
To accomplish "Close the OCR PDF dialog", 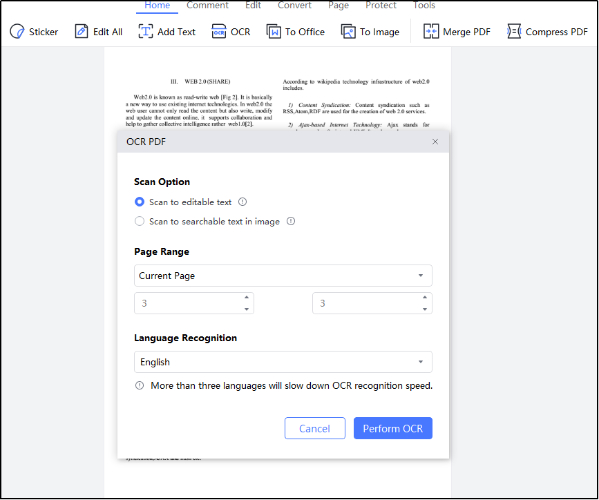I will coord(435,142).
